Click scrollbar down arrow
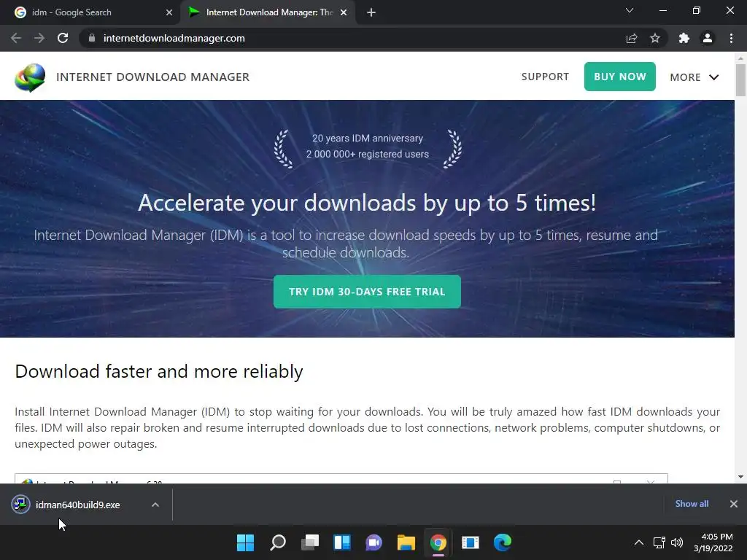Screen dimensions: 747x560 pos(741,477)
